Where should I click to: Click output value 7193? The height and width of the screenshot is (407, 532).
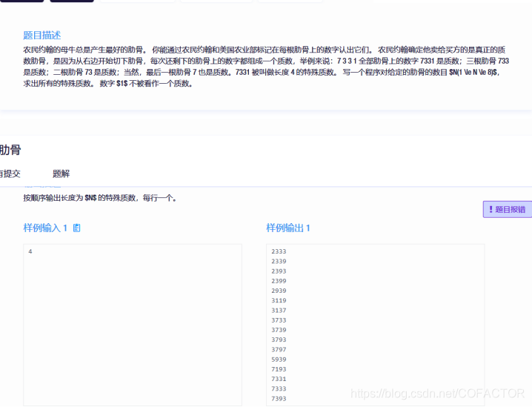(279, 369)
